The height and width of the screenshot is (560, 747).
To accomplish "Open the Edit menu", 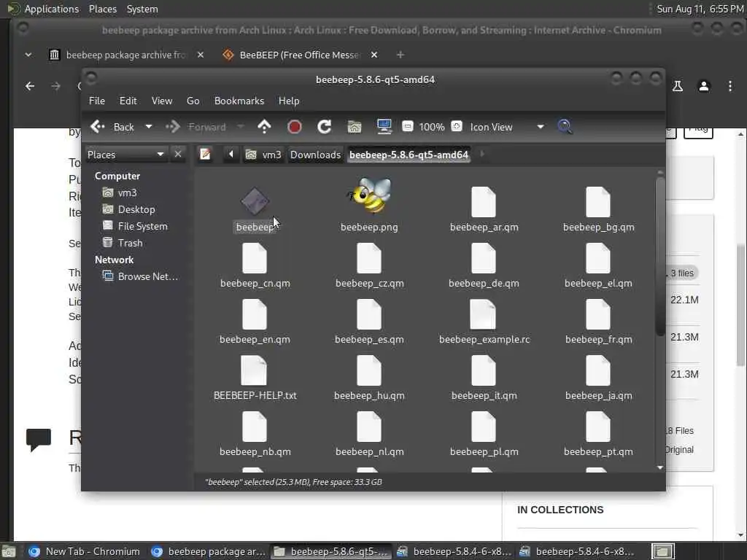I will coord(128,101).
